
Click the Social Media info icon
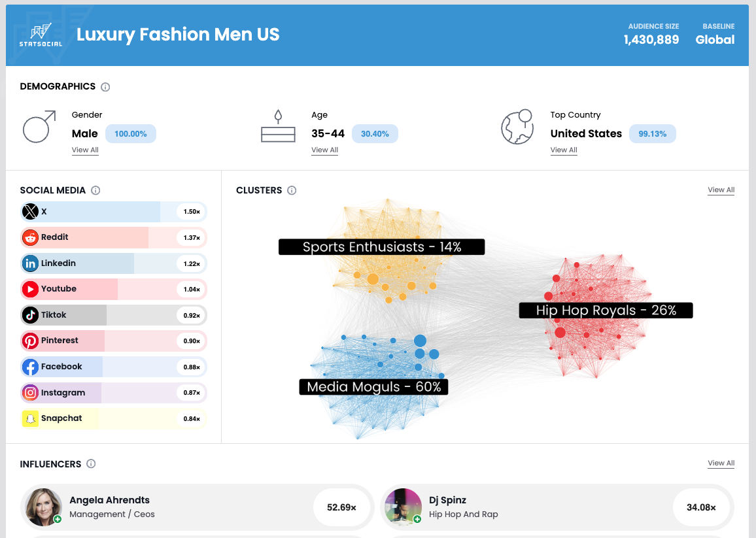(95, 191)
